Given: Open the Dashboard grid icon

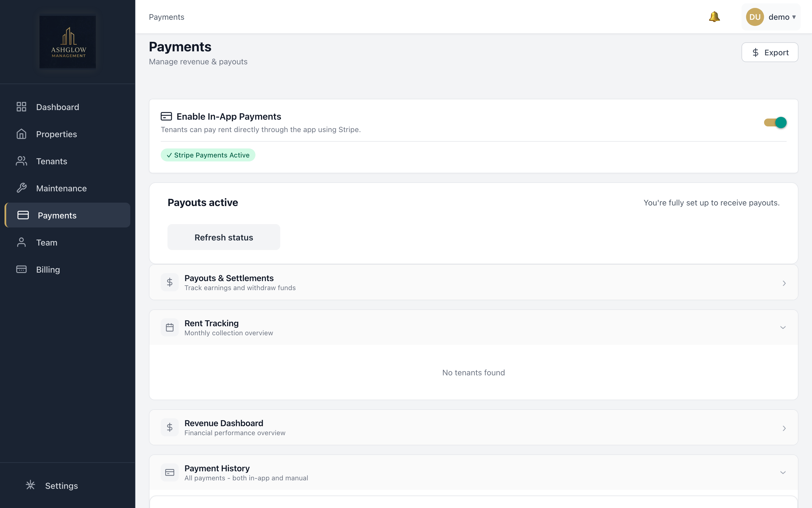Looking at the screenshot, I should tap(21, 107).
